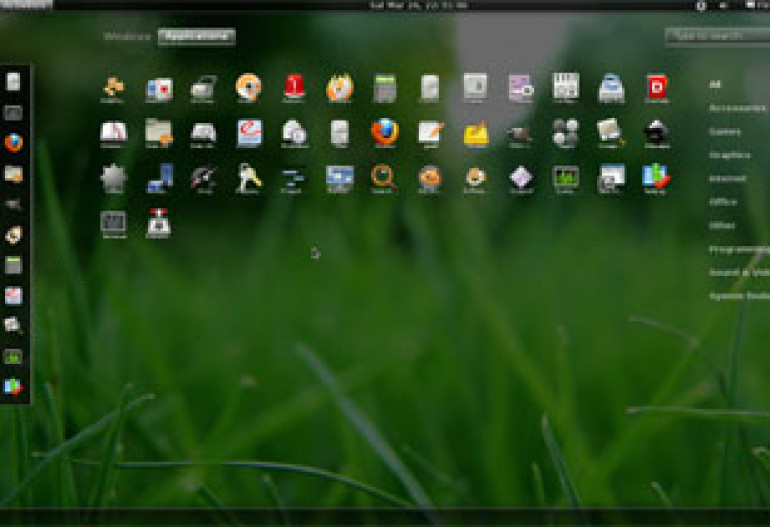Screen dimensions: 770x527
Task: Open the screenshot tool icon beside System Monitor
Action: [611, 178]
